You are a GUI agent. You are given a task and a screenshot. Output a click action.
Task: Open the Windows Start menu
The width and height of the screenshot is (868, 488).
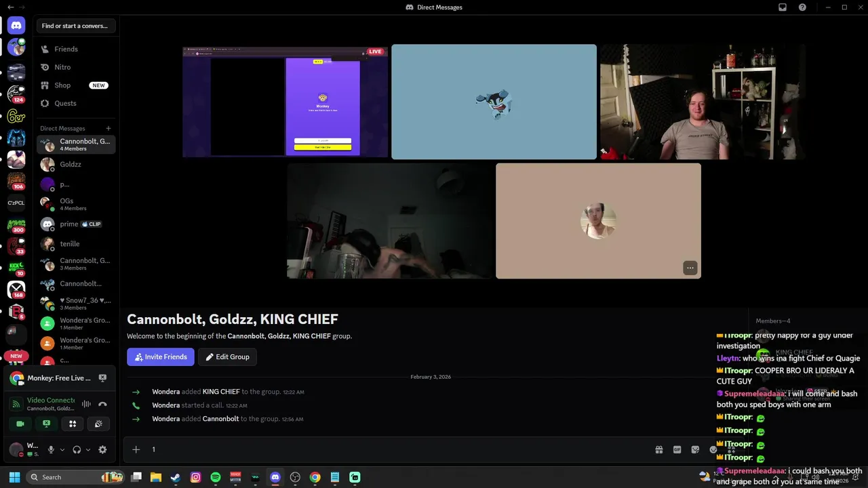[x=14, y=477]
